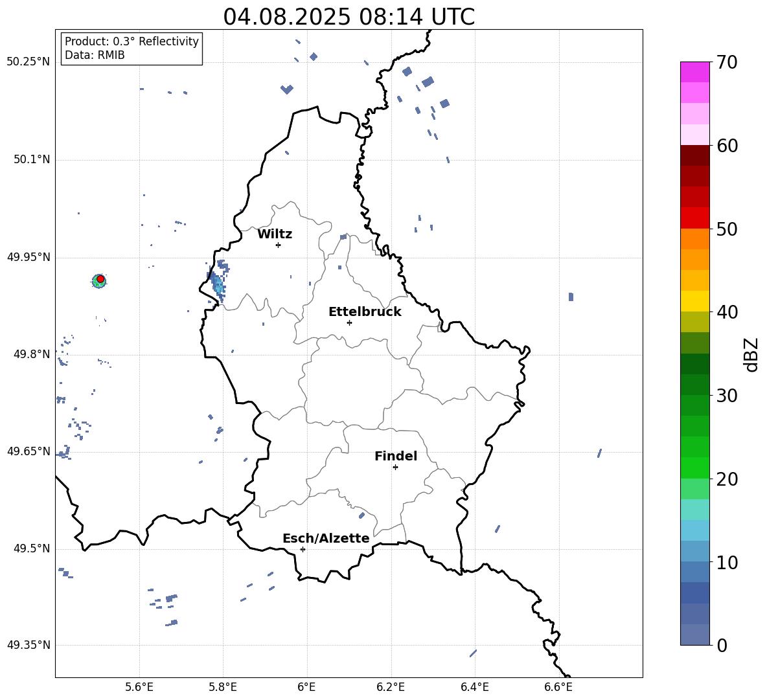Click the Esch/Alzette cross marker
This screenshot has height=700, width=767.
tap(303, 549)
